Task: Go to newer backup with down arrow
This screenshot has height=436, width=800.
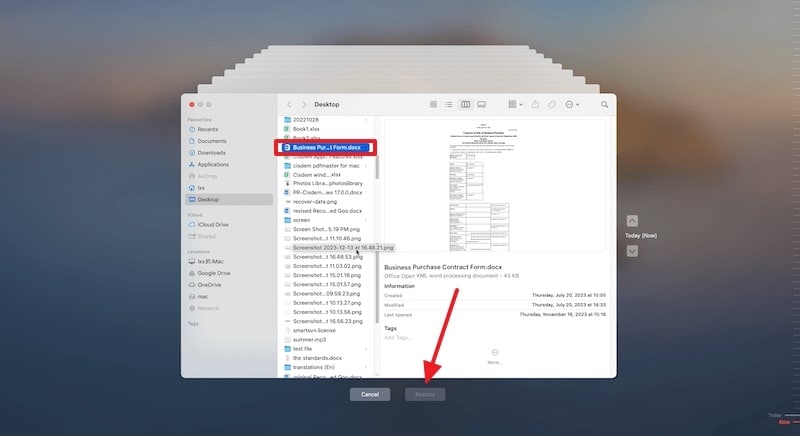Action: click(632, 251)
